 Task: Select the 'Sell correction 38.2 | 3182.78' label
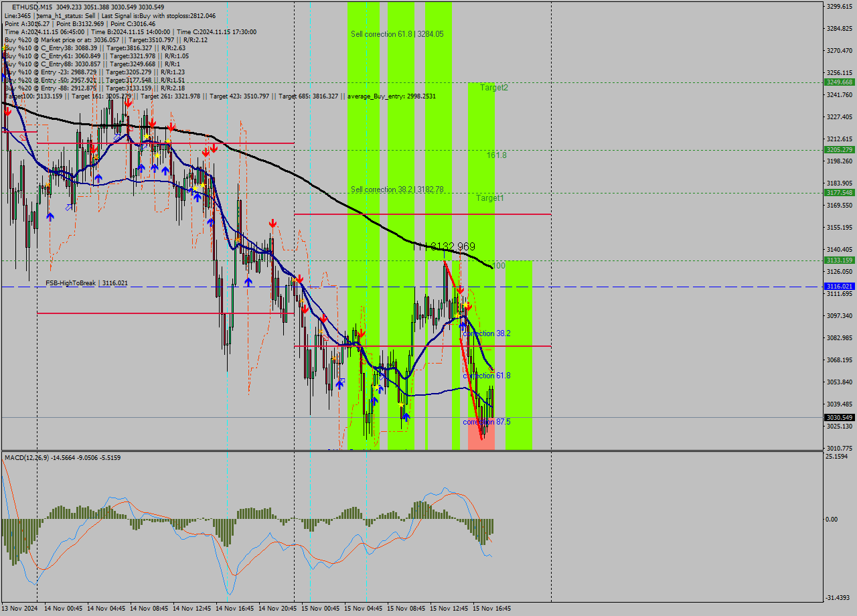point(397,189)
